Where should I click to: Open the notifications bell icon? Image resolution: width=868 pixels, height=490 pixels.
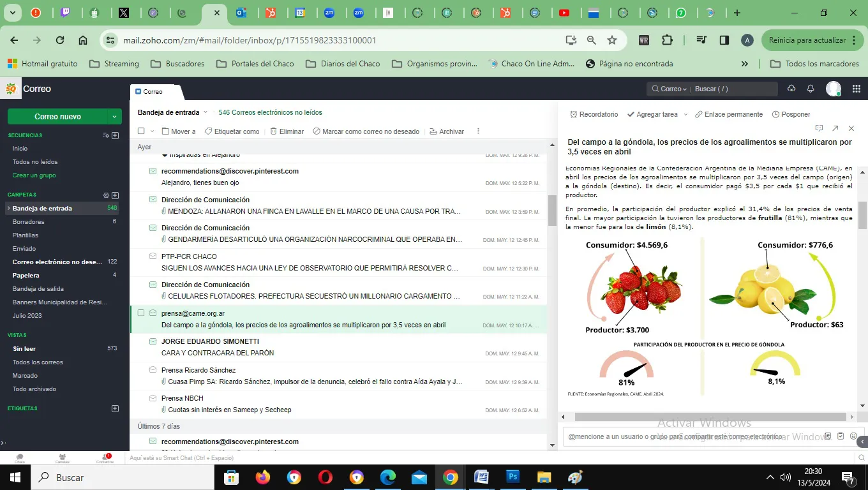[x=811, y=89]
